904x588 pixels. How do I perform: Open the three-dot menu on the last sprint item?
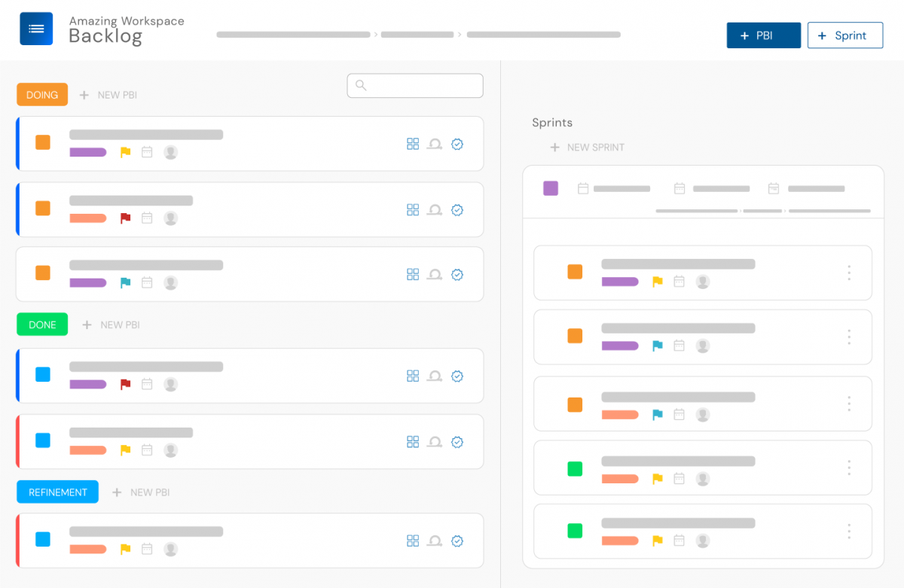click(x=849, y=532)
